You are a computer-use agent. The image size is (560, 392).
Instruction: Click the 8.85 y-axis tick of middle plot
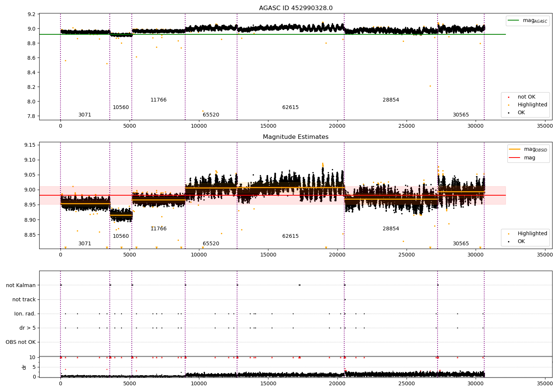[x=31, y=235]
